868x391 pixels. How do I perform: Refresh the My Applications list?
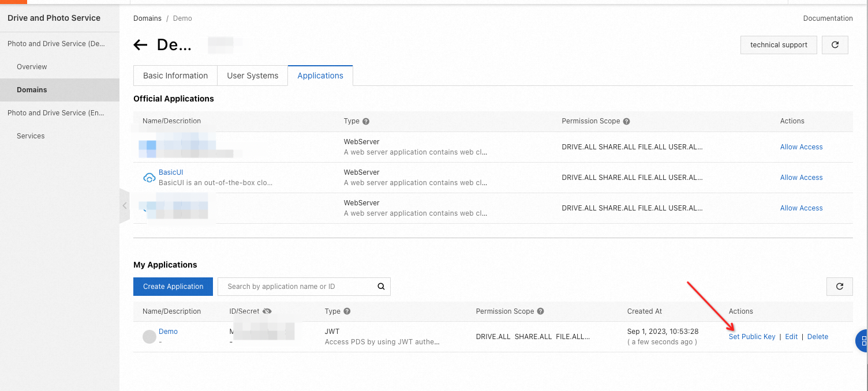click(x=839, y=287)
